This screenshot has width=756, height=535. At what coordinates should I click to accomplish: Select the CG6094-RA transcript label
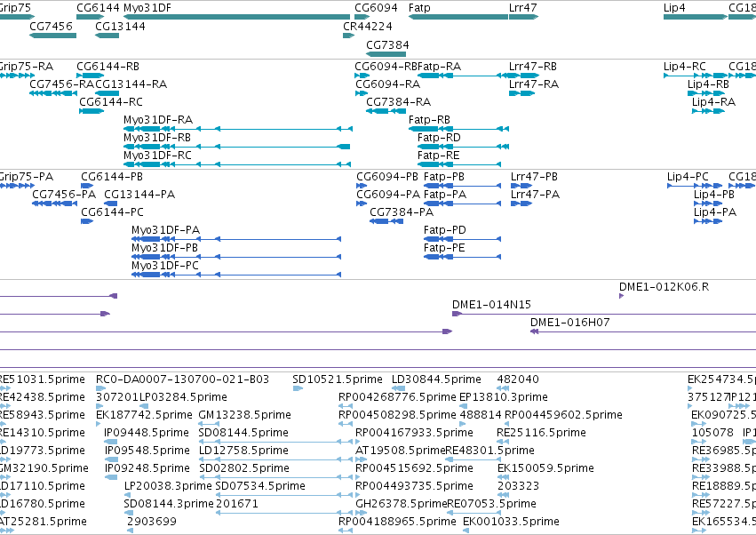click(x=388, y=84)
